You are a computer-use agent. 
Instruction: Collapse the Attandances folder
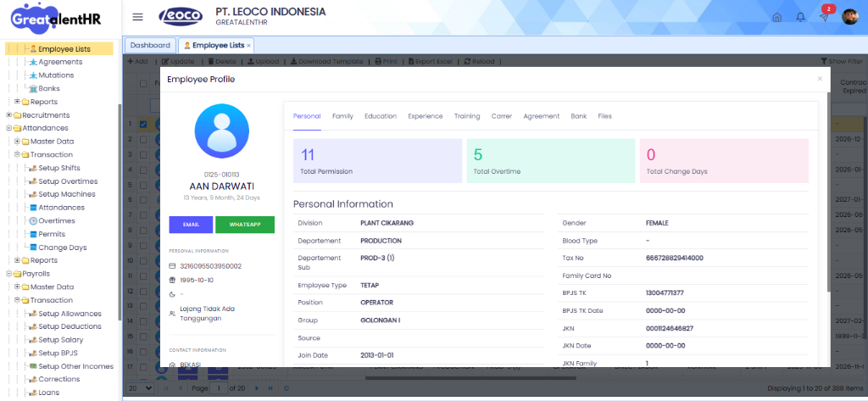8,128
